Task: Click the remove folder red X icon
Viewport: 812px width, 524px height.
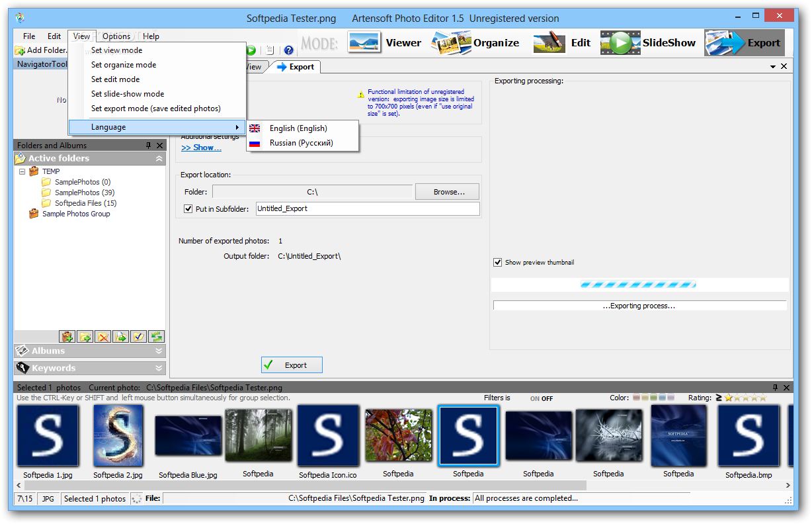Action: coord(102,337)
